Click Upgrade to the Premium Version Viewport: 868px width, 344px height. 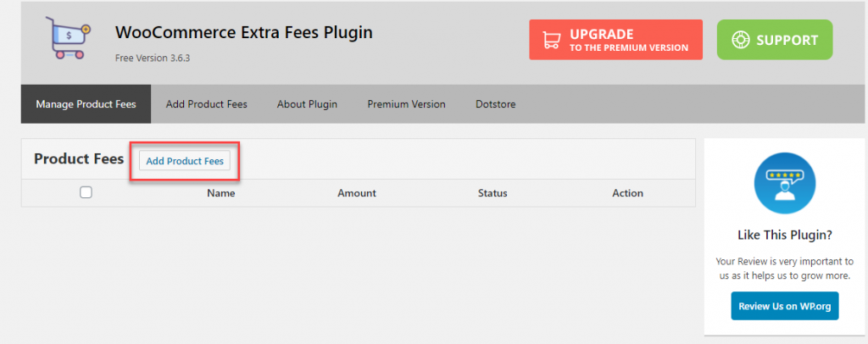[615, 40]
